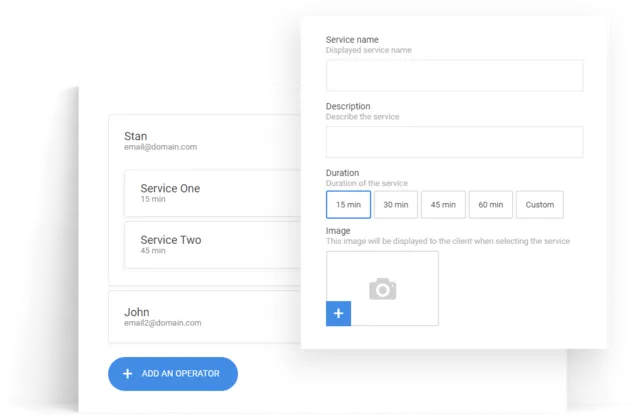Select the Custom duration option
The width and height of the screenshot is (640, 418).
[x=539, y=205]
